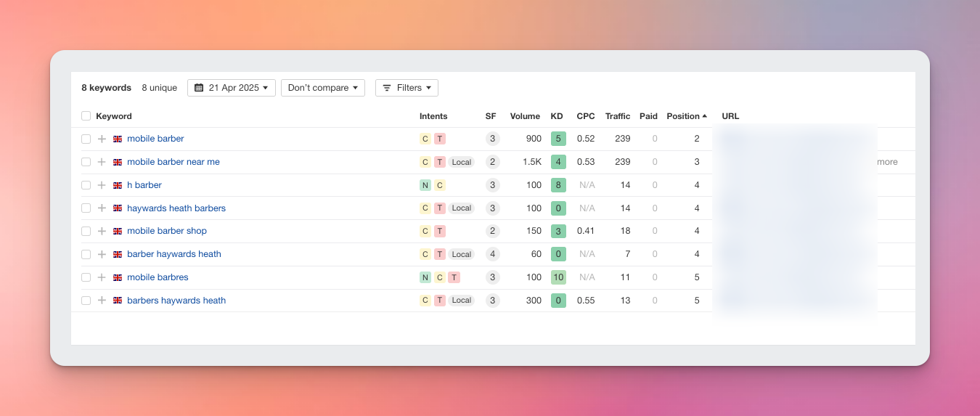
Task: Click the plus icon beside 'mobile barber'
Action: pyautogui.click(x=102, y=139)
